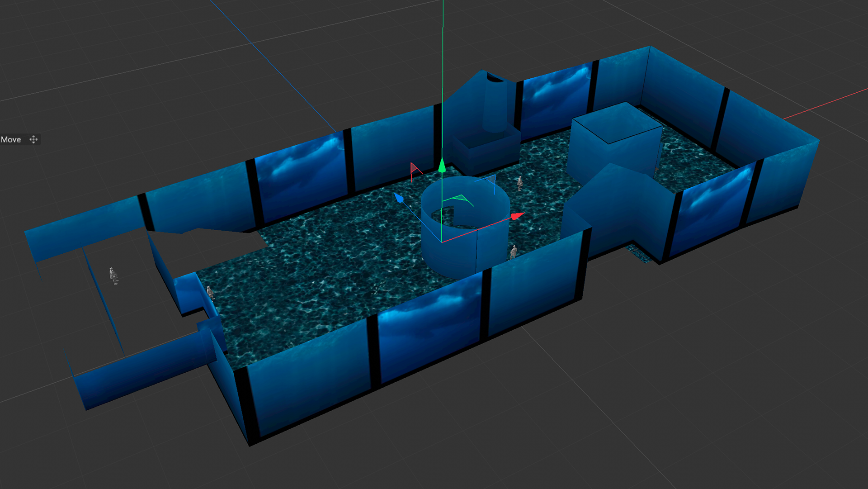Click the green Y-axis gizmo arrowhead

click(442, 166)
